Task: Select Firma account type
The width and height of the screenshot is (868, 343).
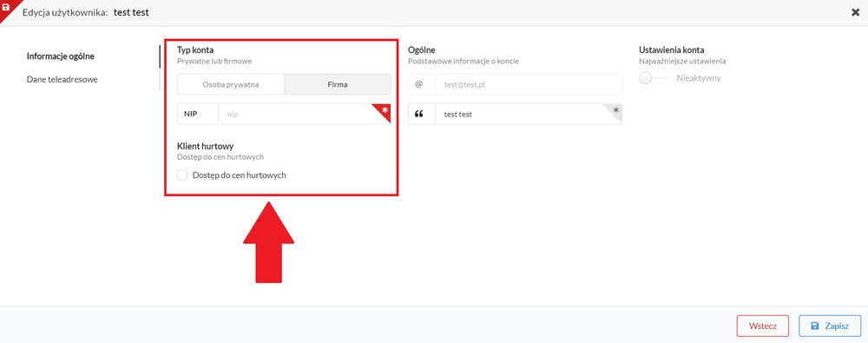Action: pyautogui.click(x=338, y=85)
